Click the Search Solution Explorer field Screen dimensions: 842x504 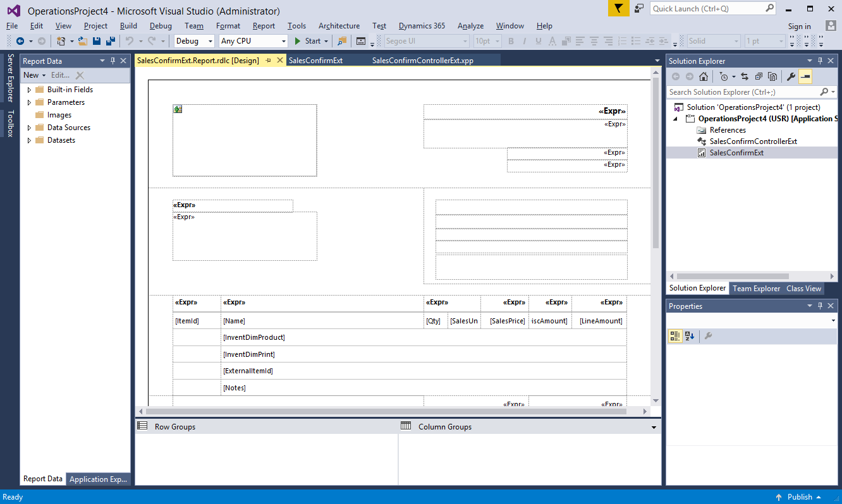point(743,92)
